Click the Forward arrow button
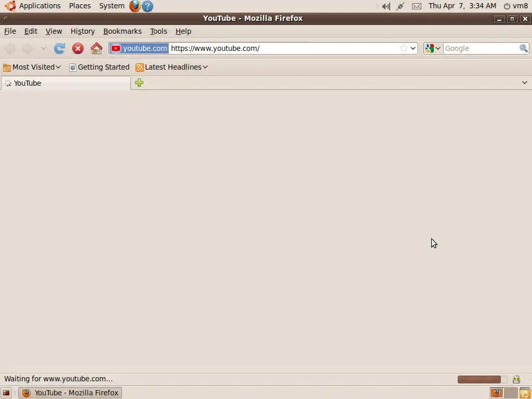Viewport: 532px width, 399px height. click(x=28, y=48)
